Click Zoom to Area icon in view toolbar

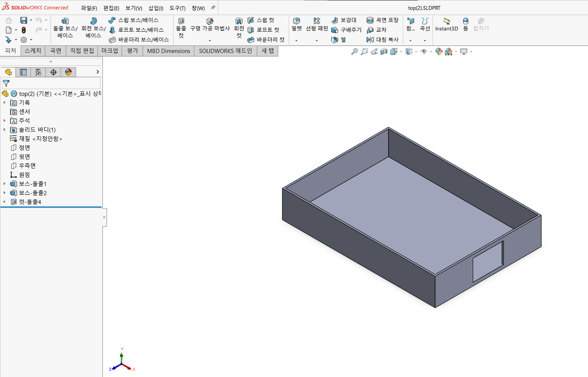tap(364, 52)
